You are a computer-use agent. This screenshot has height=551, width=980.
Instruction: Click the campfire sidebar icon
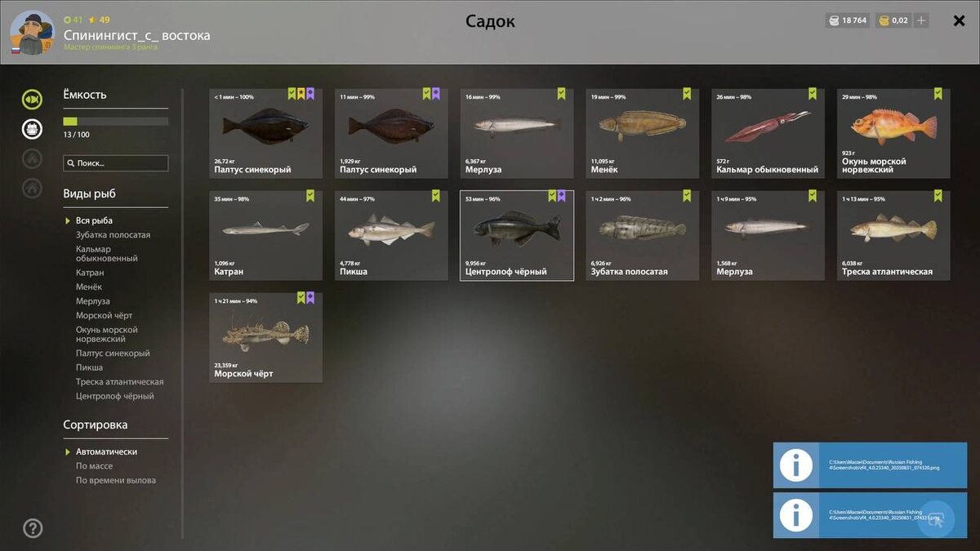(x=32, y=158)
